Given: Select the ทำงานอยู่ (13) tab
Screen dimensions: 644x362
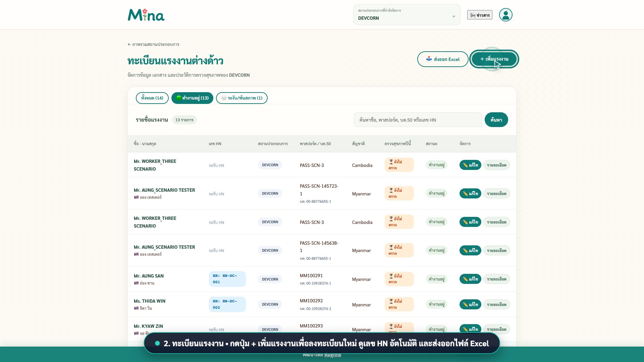Looking at the screenshot, I should coord(192,98).
